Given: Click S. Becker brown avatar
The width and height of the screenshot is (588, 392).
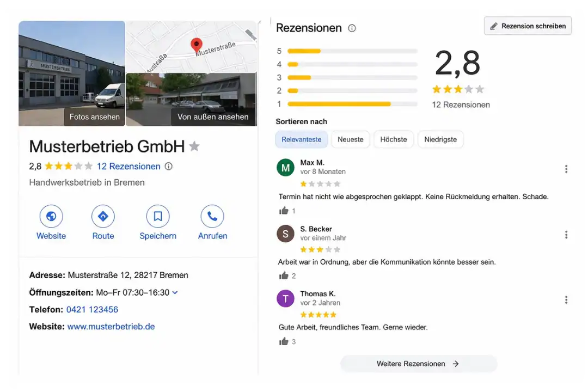Looking at the screenshot, I should point(285,234).
